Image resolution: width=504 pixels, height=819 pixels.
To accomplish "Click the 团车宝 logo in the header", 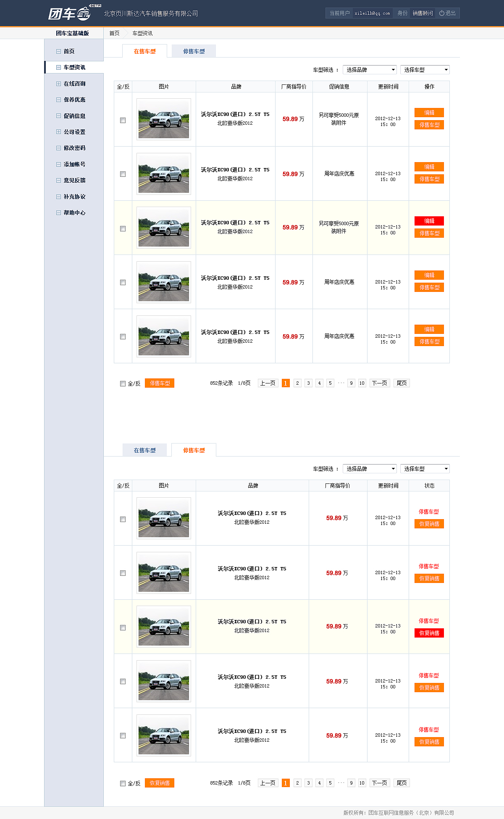I will [74, 13].
